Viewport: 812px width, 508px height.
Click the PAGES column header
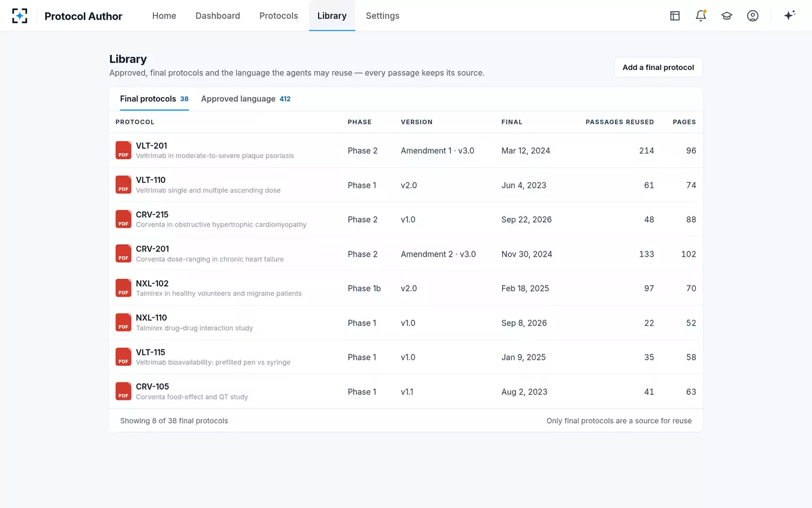[x=684, y=122]
